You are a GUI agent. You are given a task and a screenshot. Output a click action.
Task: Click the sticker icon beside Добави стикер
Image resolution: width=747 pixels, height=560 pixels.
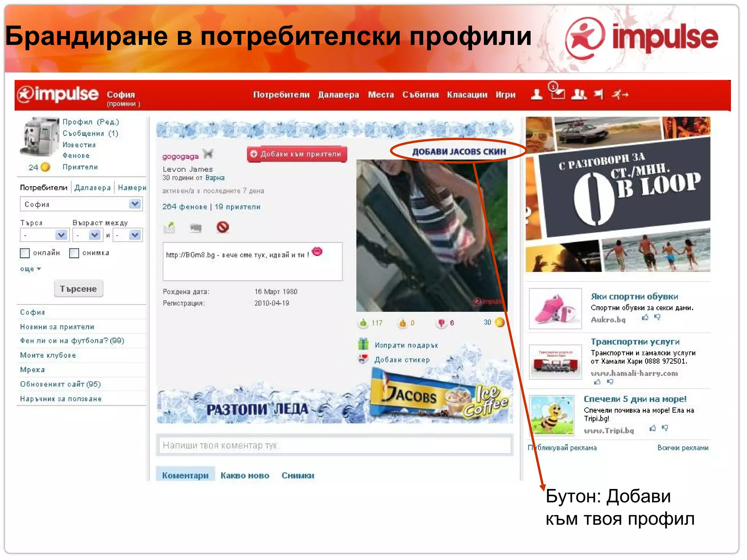(363, 359)
